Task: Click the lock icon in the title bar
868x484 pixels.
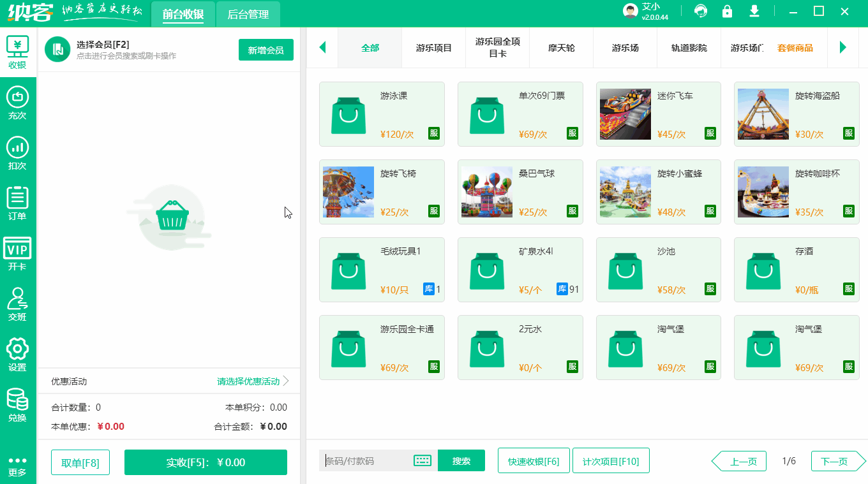Action: pyautogui.click(x=727, y=11)
